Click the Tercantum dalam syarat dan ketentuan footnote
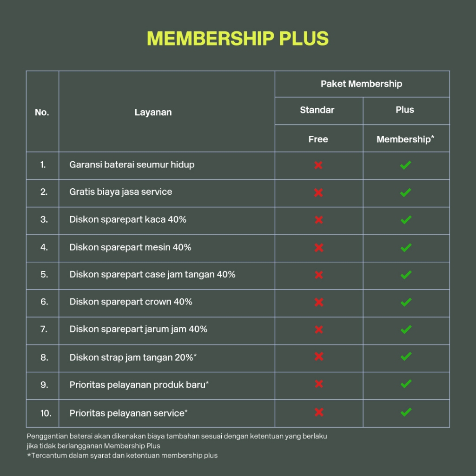Screen dimensions: 476x476 point(122,456)
